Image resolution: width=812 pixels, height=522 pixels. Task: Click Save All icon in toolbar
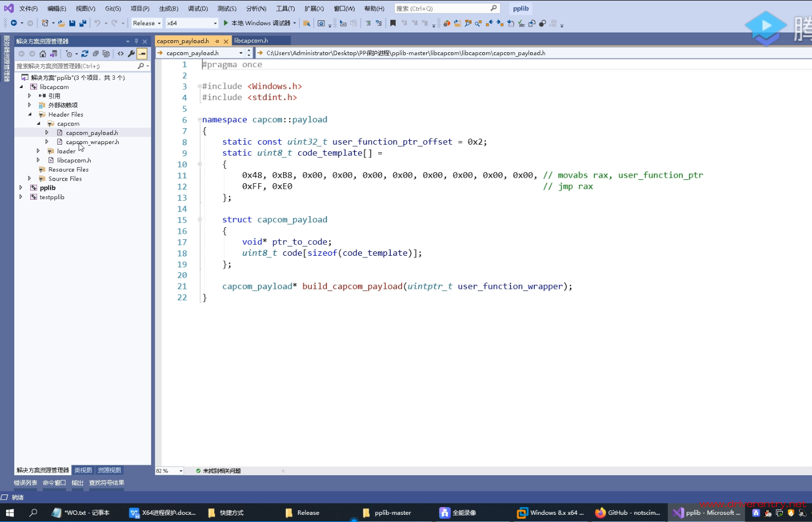[82, 23]
